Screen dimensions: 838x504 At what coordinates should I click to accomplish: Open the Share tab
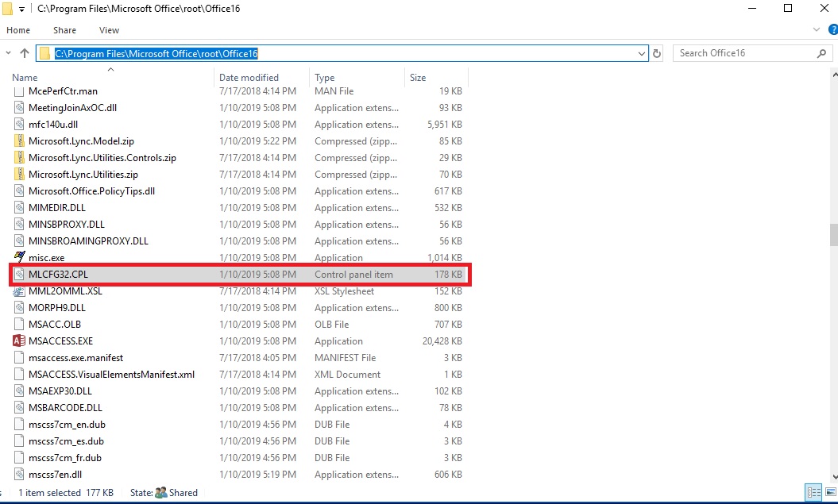click(64, 30)
